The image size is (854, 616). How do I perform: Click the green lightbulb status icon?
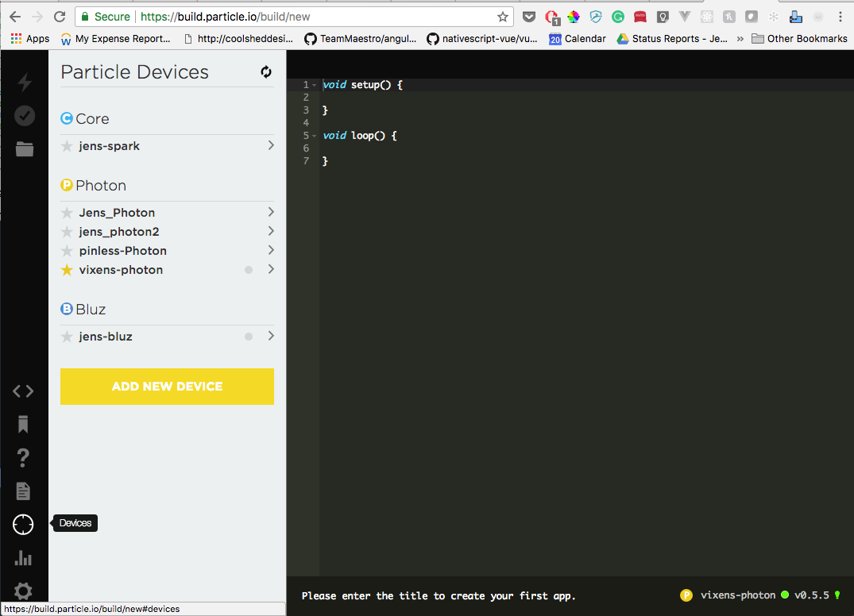837,595
